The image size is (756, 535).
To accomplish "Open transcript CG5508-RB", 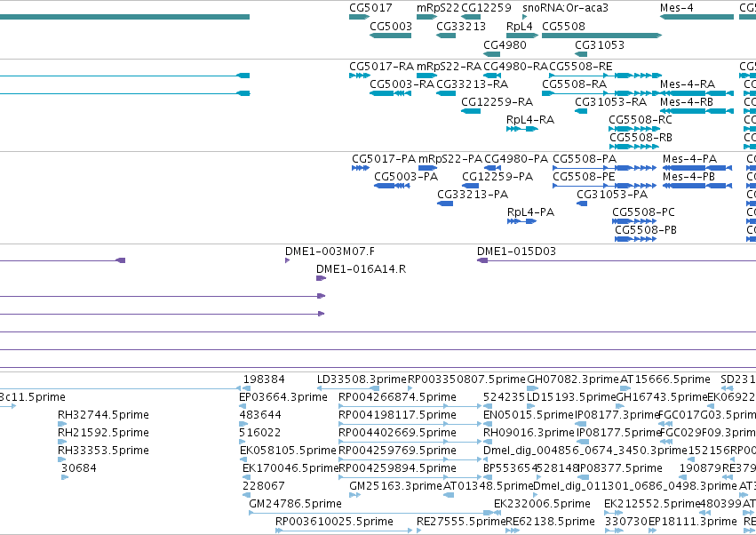I will pos(641,138).
